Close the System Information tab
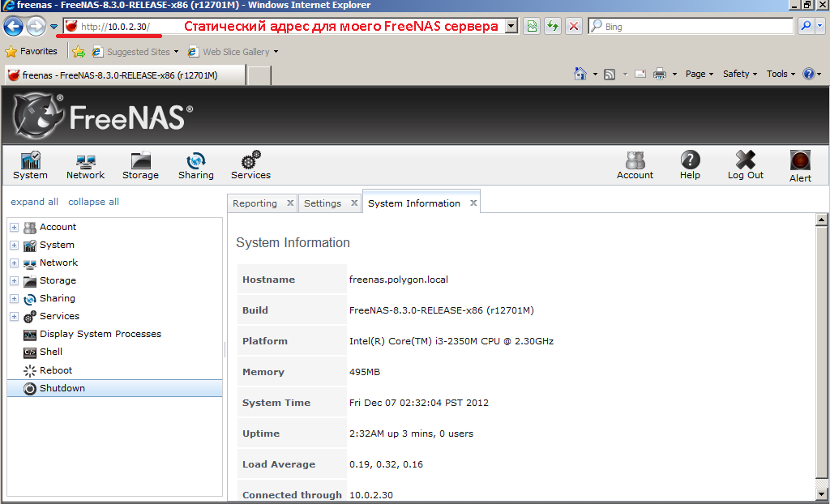830x504 pixels. click(473, 203)
